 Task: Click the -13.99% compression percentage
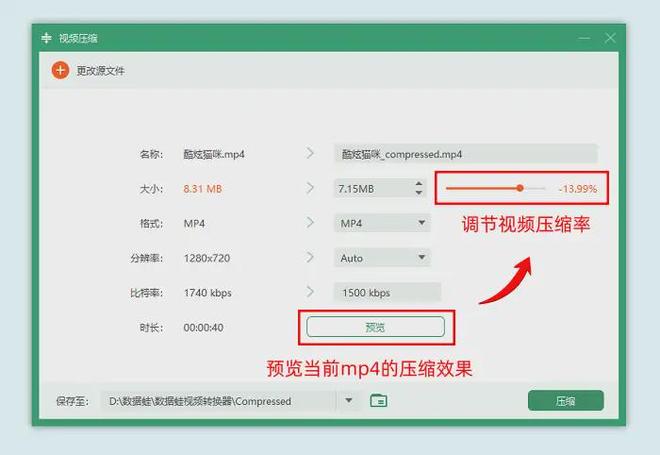pos(578,189)
